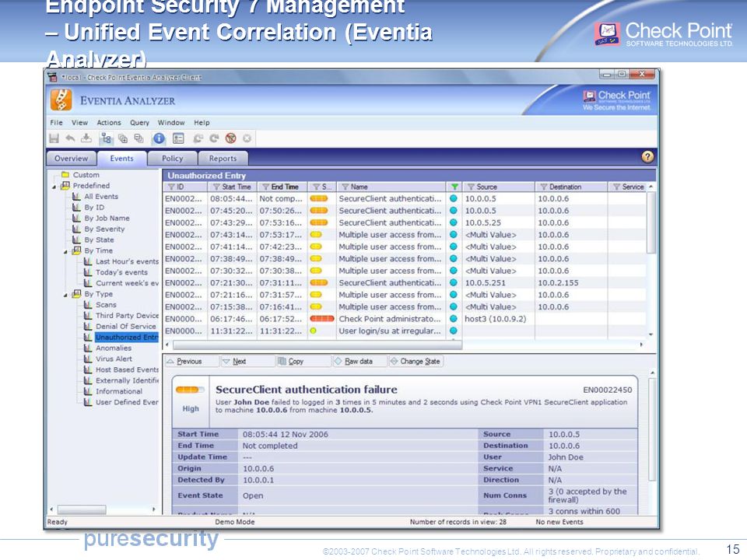Image resolution: width=747 pixels, height=560 pixels.
Task: Select Today's events in the tree
Action: pyautogui.click(x=121, y=273)
